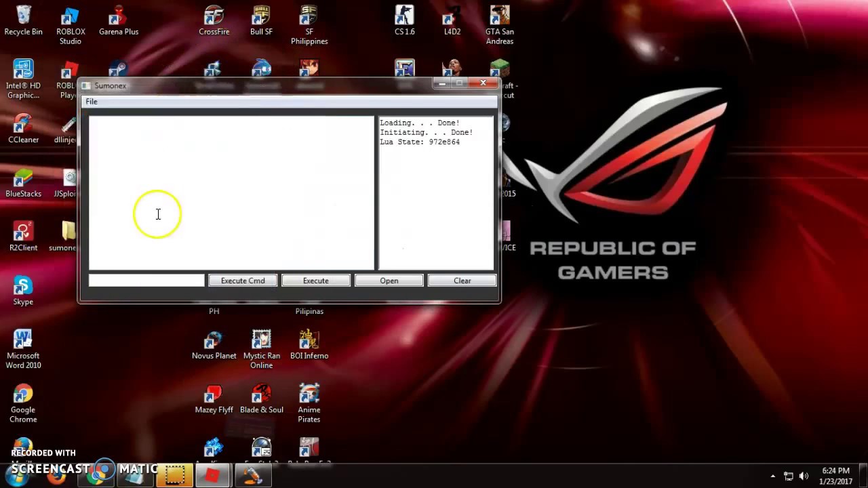Screen dimensions: 868x488
Task: Select the CCleaner desktop icon
Action: coord(23,129)
